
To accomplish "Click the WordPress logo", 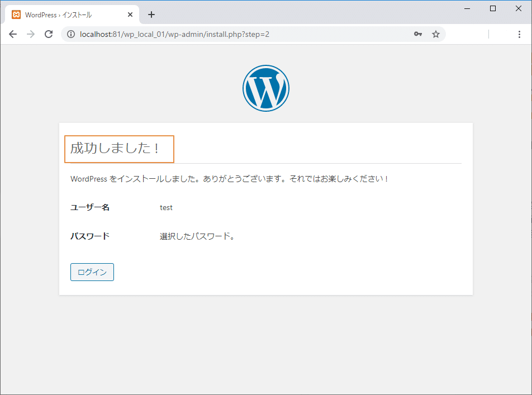I will click(266, 88).
